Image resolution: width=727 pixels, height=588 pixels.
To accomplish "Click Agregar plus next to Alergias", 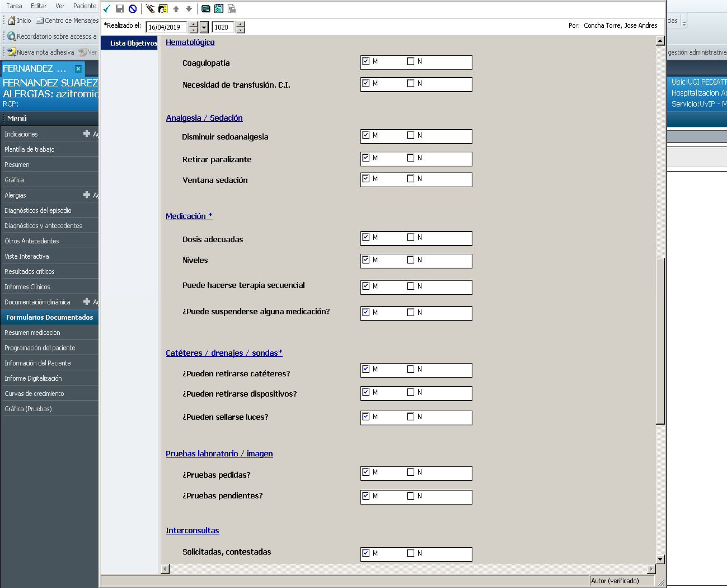I will pos(87,195).
